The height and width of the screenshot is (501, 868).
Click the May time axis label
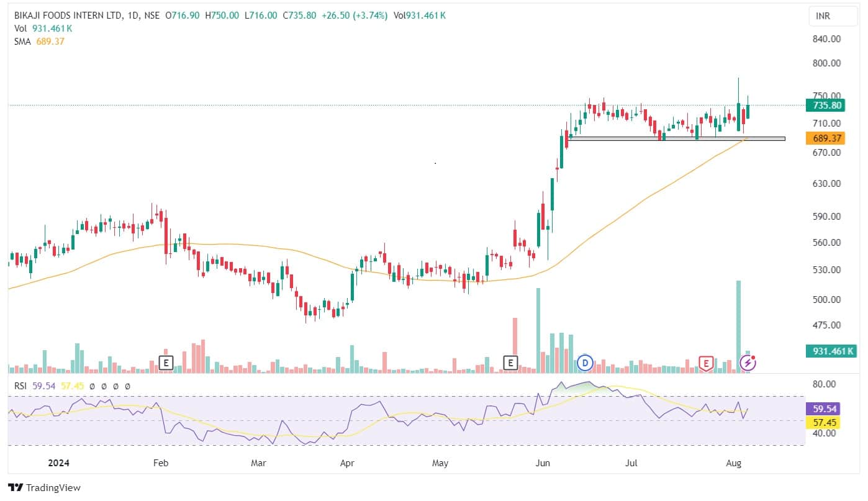pos(440,463)
